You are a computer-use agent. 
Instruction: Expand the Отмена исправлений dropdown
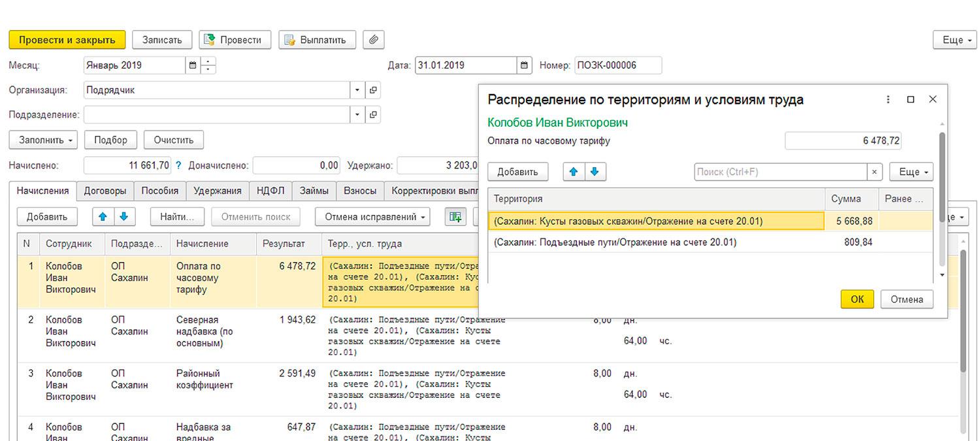pos(372,217)
